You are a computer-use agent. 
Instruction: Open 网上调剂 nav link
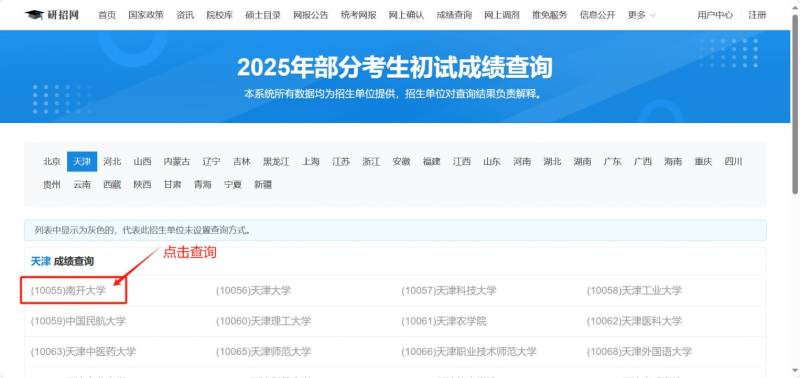click(x=502, y=15)
